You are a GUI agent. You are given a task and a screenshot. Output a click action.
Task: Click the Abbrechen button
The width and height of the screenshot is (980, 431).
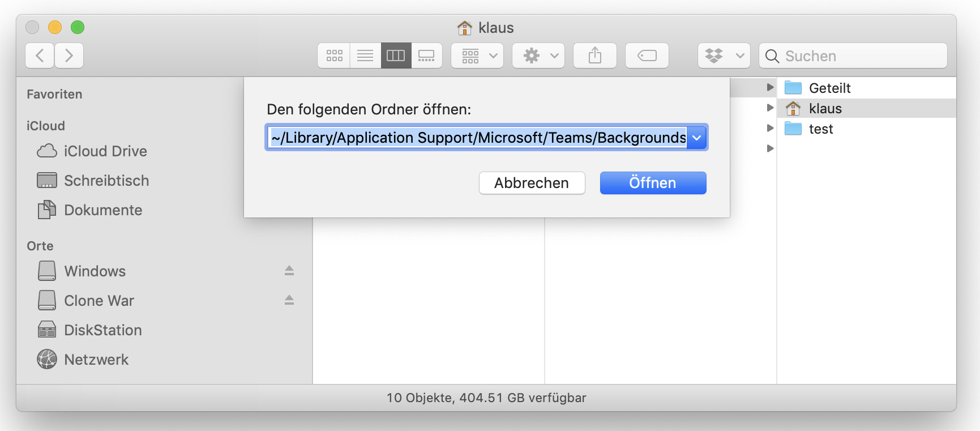(x=532, y=183)
